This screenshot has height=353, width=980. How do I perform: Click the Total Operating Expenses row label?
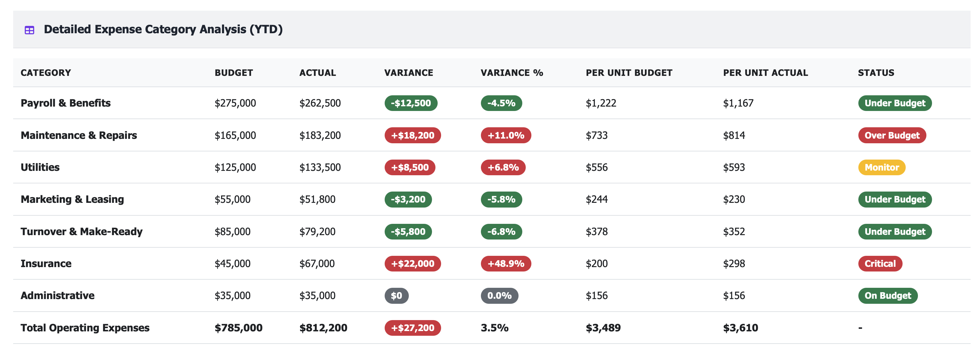pos(85,328)
